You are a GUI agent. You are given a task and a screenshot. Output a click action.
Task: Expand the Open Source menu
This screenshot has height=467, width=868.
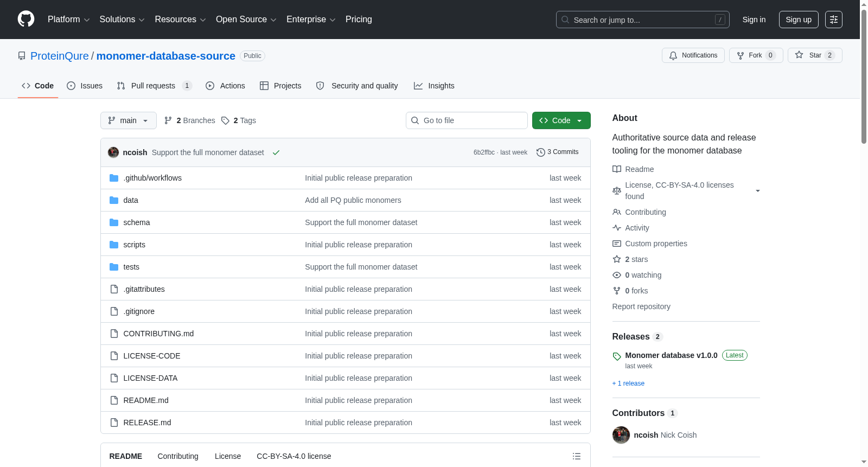pos(246,20)
